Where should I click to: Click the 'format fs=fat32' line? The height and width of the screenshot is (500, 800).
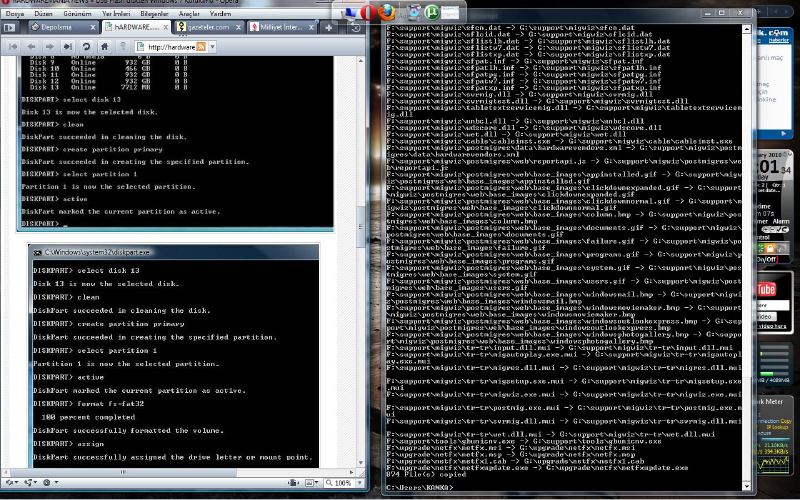click(88, 404)
